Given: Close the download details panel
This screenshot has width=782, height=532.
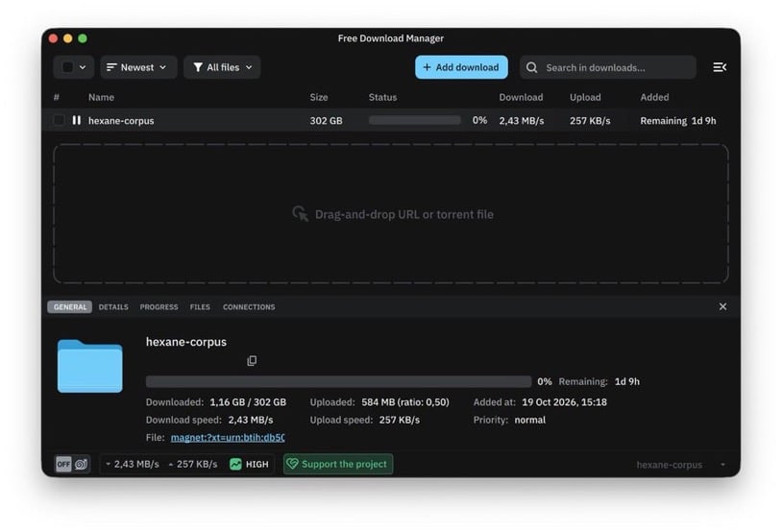Looking at the screenshot, I should 722,306.
